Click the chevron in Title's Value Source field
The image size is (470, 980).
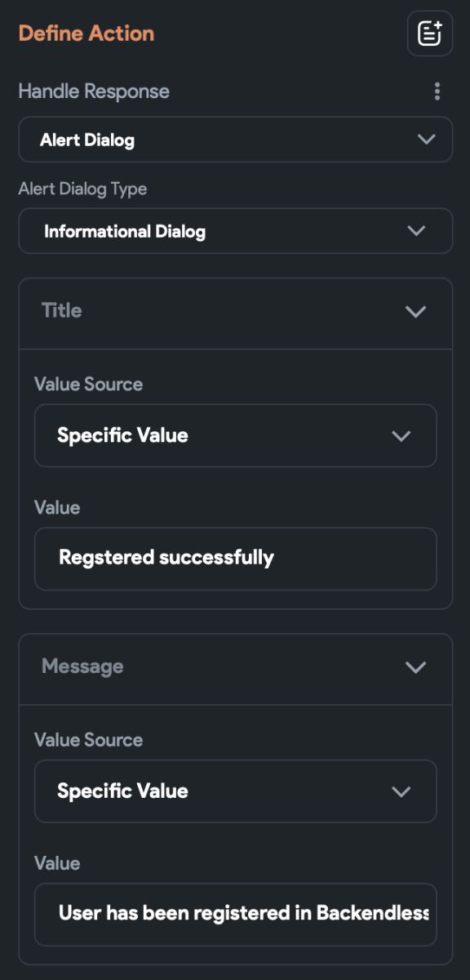[401, 436]
